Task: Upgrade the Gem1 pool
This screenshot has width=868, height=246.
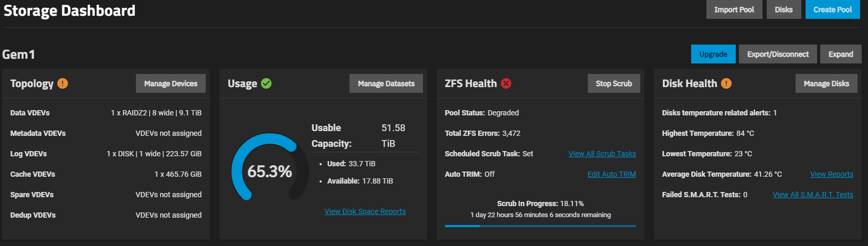Action: (713, 54)
